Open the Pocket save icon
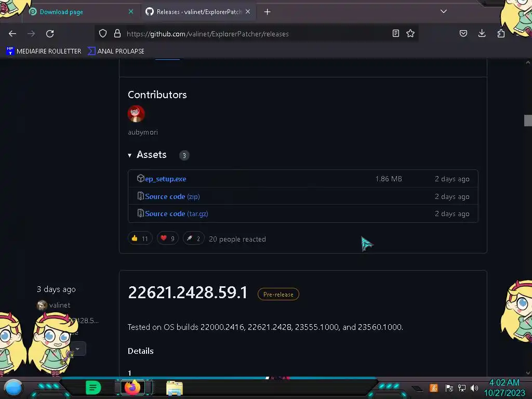Screen dimensions: 532x399 pyautogui.click(x=463, y=33)
